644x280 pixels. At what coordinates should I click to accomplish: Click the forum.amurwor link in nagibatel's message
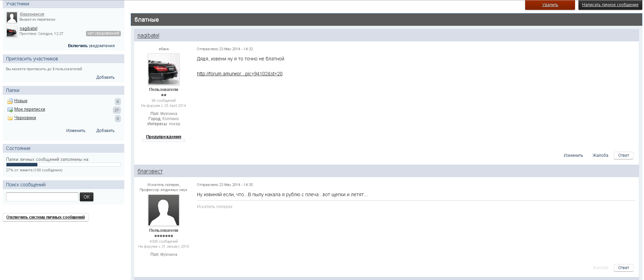pos(239,74)
